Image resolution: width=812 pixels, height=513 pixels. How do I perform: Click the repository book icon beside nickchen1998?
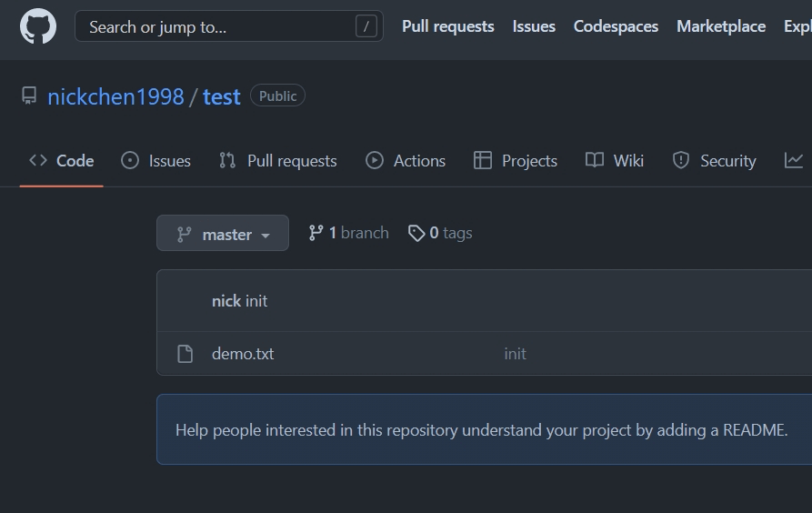click(x=29, y=96)
